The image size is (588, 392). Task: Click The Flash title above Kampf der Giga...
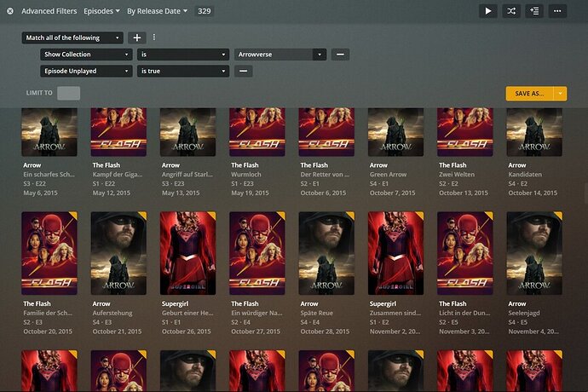pos(107,165)
